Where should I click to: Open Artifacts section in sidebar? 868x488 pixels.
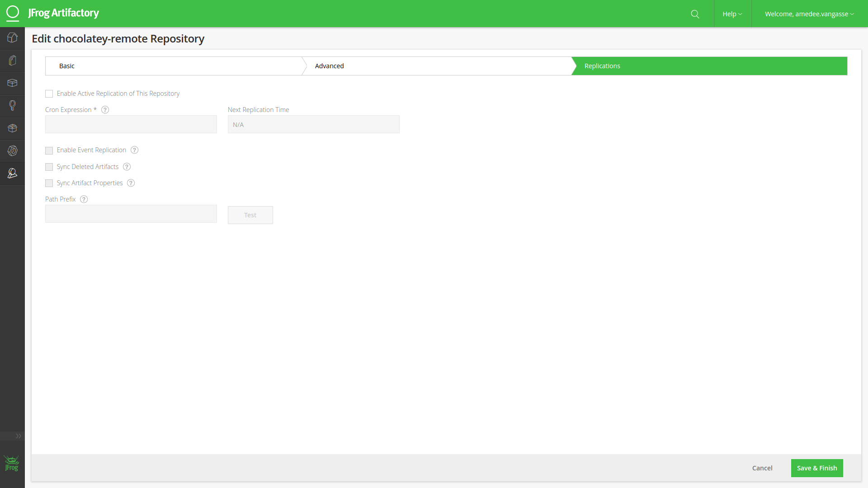tap(12, 61)
